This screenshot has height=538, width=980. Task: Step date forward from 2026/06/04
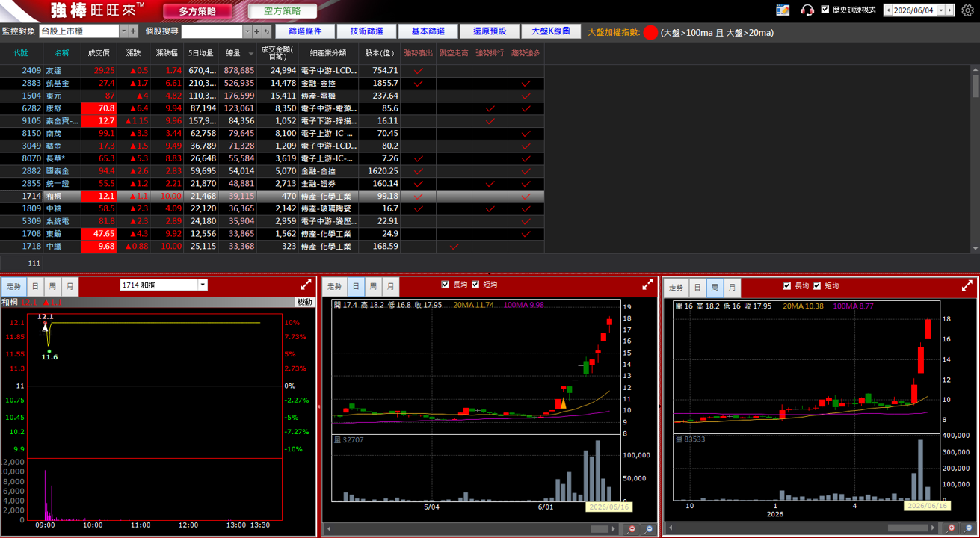(x=950, y=10)
